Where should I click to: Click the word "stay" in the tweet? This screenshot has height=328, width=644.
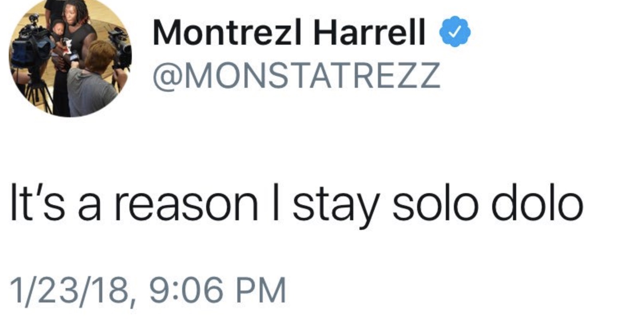click(336, 208)
